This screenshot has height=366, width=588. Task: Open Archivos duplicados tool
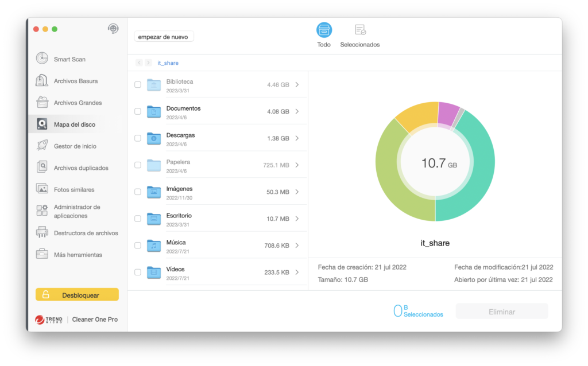(x=80, y=168)
